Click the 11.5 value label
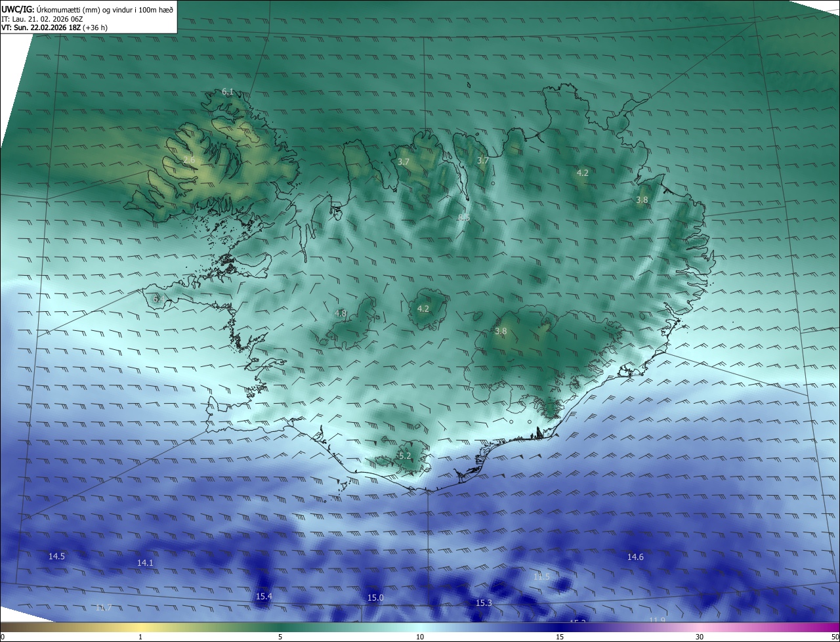840x642 pixels. point(541,577)
